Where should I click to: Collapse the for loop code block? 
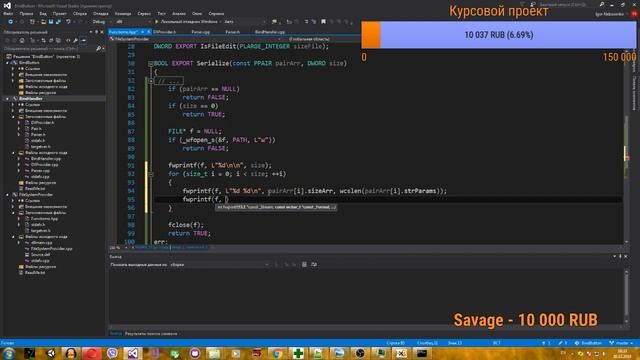tap(151, 174)
